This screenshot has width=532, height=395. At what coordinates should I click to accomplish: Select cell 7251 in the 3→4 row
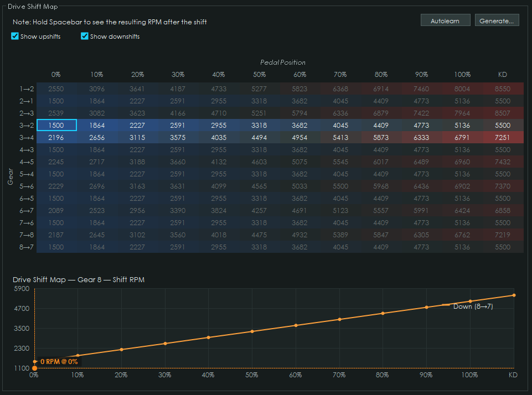click(503, 138)
